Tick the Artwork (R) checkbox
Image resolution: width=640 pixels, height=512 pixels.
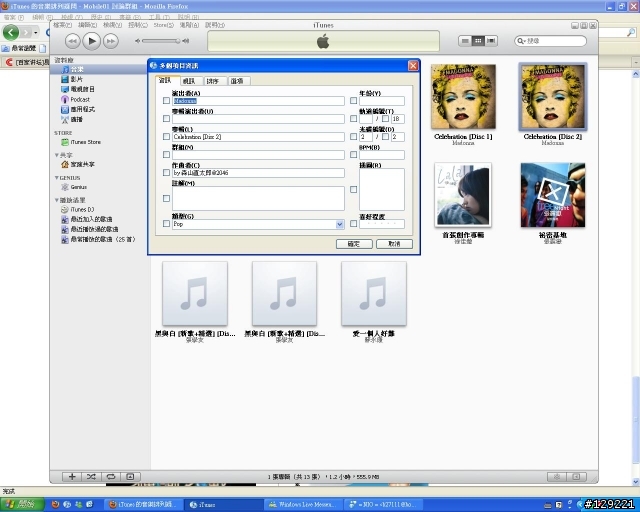pos(353,189)
